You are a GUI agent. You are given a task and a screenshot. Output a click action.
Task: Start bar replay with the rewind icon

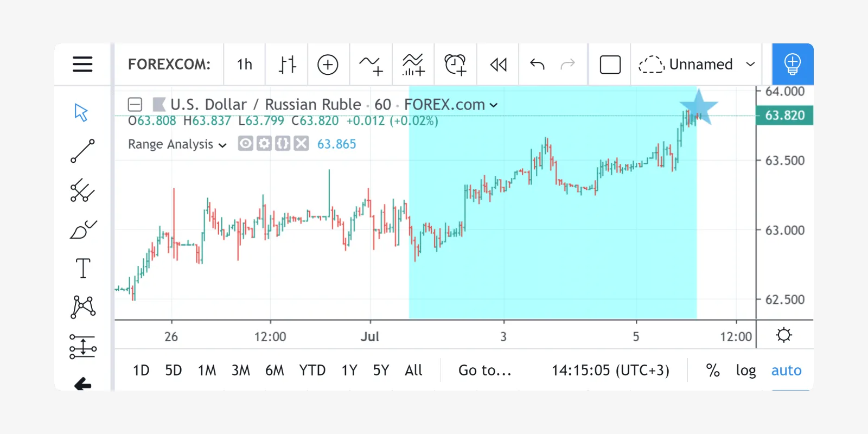(x=498, y=65)
